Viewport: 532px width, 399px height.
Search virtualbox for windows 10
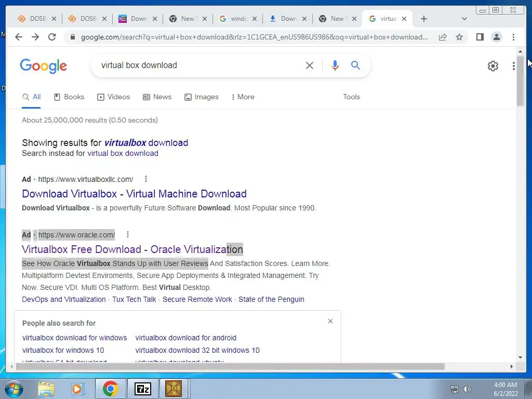(x=63, y=350)
